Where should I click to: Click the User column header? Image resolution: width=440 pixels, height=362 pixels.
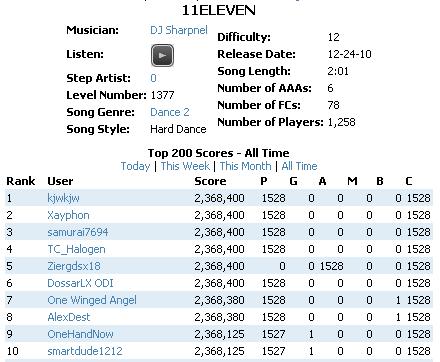click(x=60, y=181)
